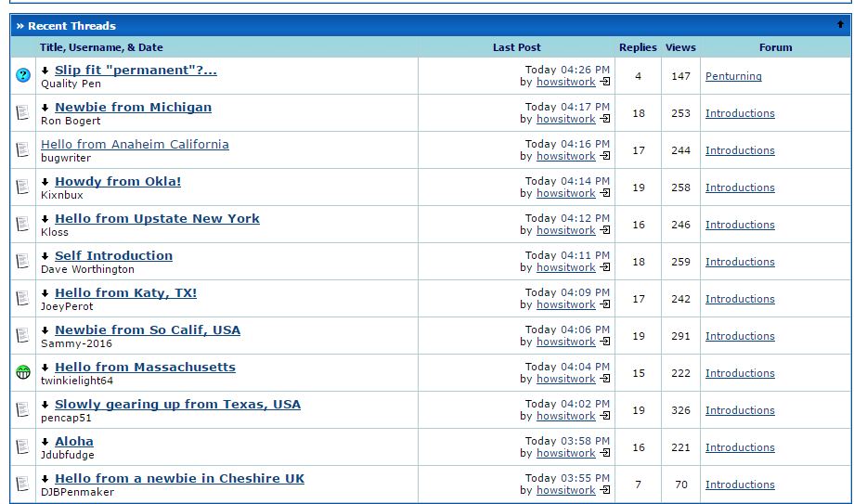Open howsitwork profile on Cheshire UK row
Viewport: 854px width, 504px height.
coord(566,490)
